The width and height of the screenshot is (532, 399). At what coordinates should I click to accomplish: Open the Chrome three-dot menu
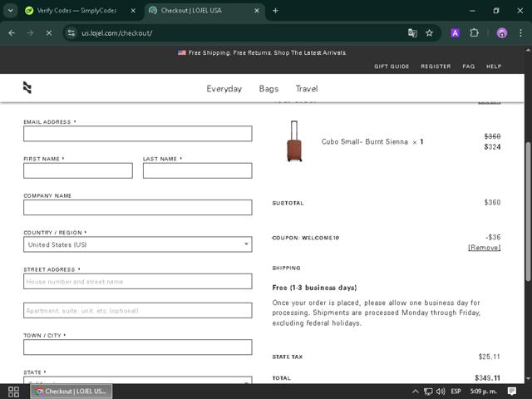click(520, 33)
